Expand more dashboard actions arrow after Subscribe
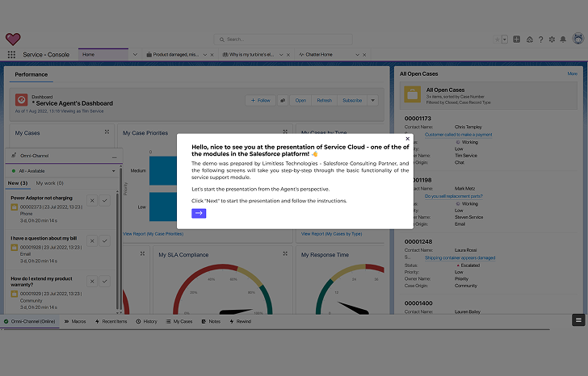Screen dimensions: 588x376 [373, 100]
